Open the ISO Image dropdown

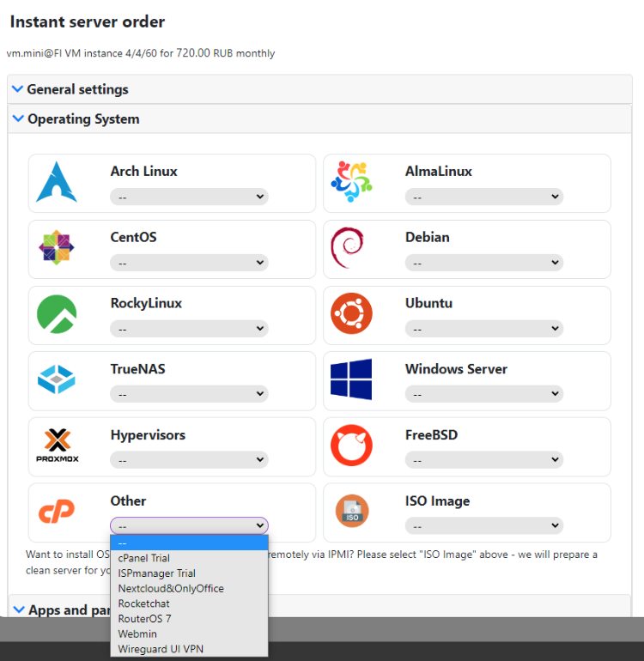click(484, 525)
